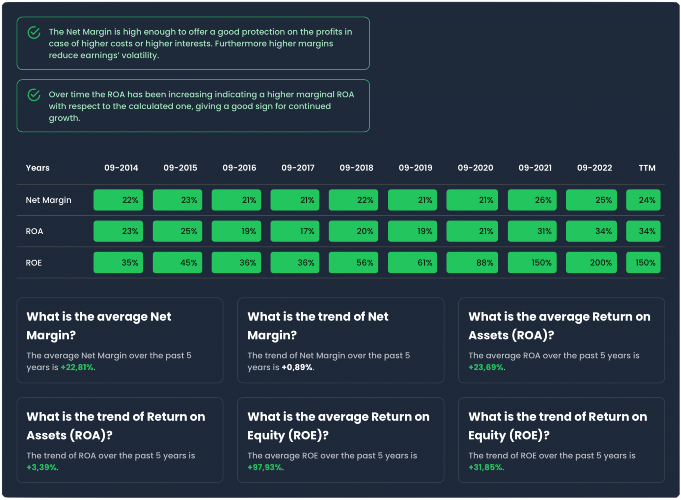Viewport: 681px width, 500px height.
Task: Open the trend of ROE card
Action: [561, 440]
